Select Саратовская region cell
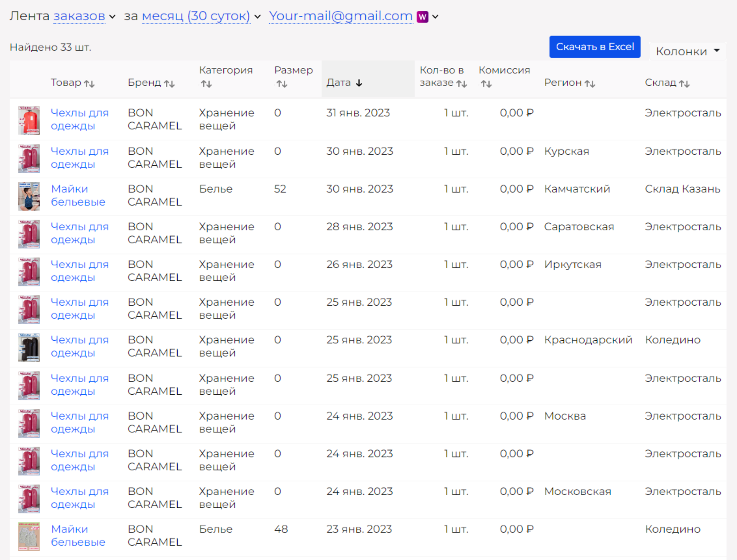This screenshot has width=737, height=560. click(579, 227)
